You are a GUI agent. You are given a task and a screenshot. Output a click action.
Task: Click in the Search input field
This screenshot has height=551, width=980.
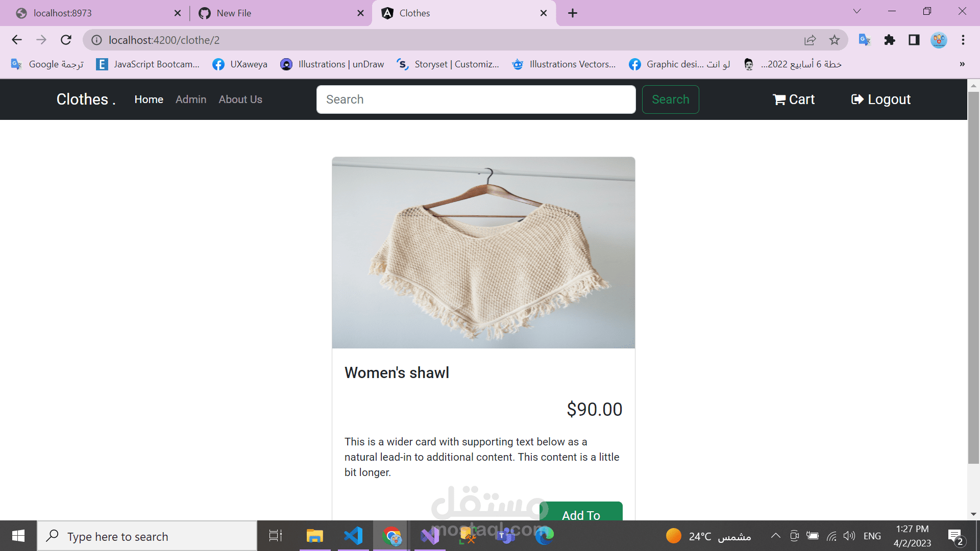476,99
